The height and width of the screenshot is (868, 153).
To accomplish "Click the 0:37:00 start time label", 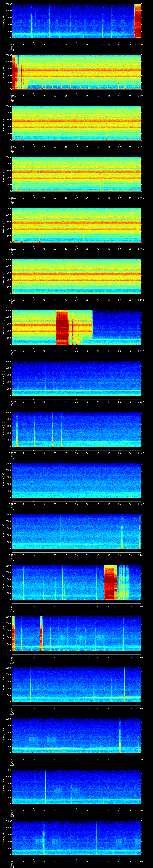I will coord(12,810).
